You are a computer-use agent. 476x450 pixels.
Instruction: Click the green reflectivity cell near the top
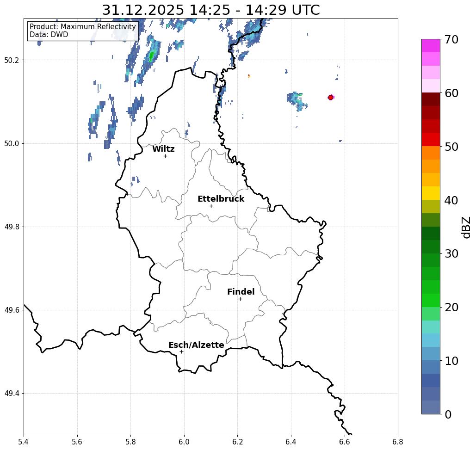point(151,56)
